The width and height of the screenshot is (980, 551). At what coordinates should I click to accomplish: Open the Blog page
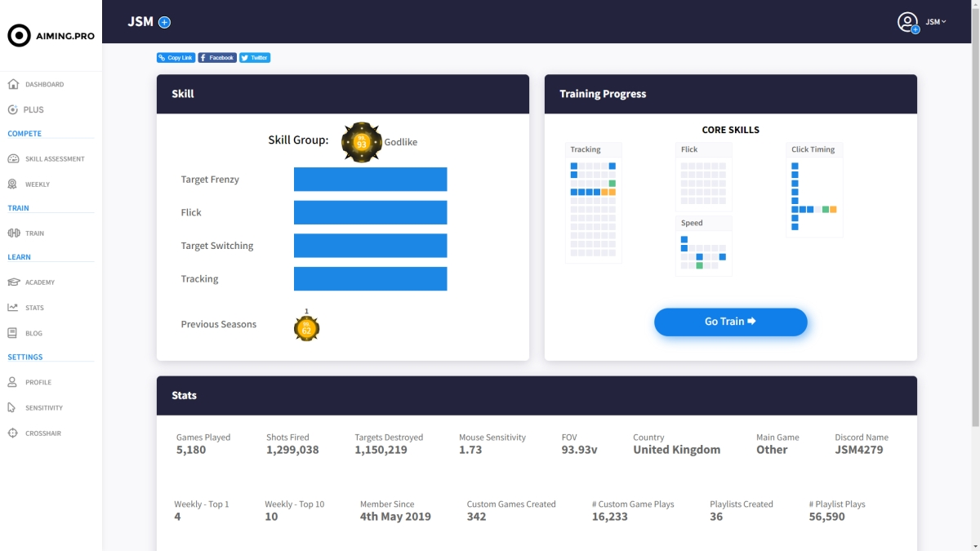point(33,333)
